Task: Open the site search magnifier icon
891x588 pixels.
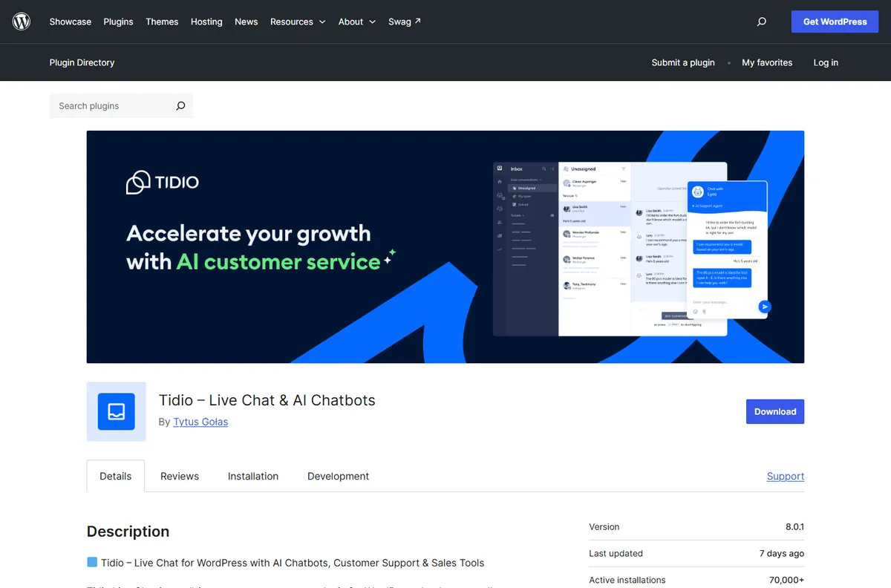Action: click(x=761, y=22)
